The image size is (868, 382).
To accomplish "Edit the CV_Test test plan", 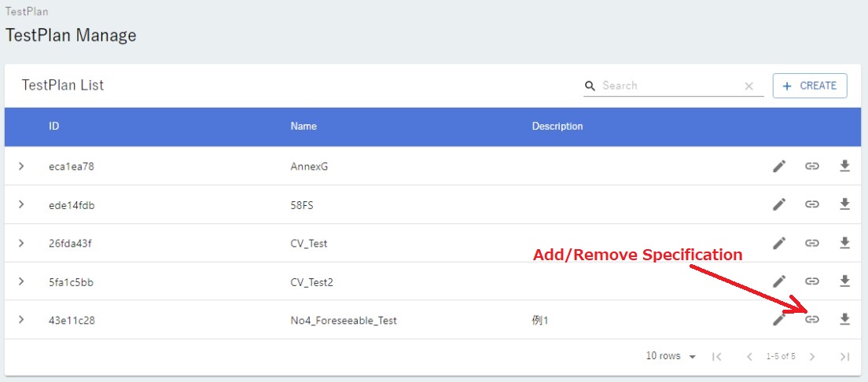I will tap(779, 243).
